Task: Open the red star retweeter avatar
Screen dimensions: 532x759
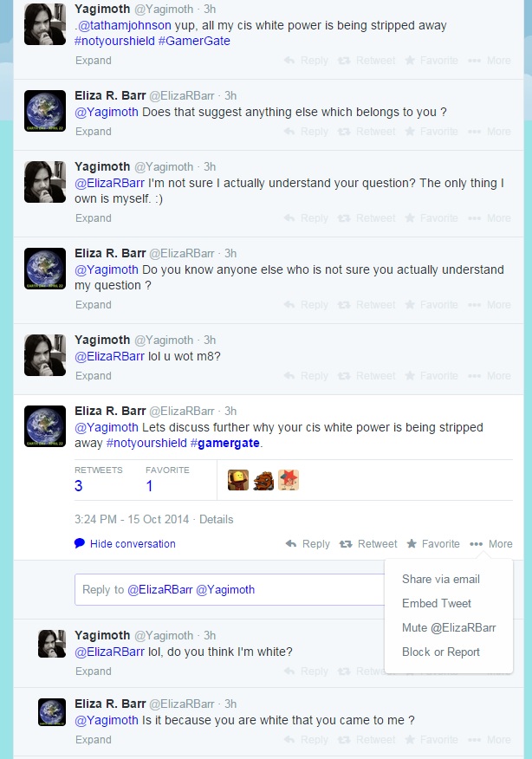Action: pyautogui.click(x=289, y=480)
